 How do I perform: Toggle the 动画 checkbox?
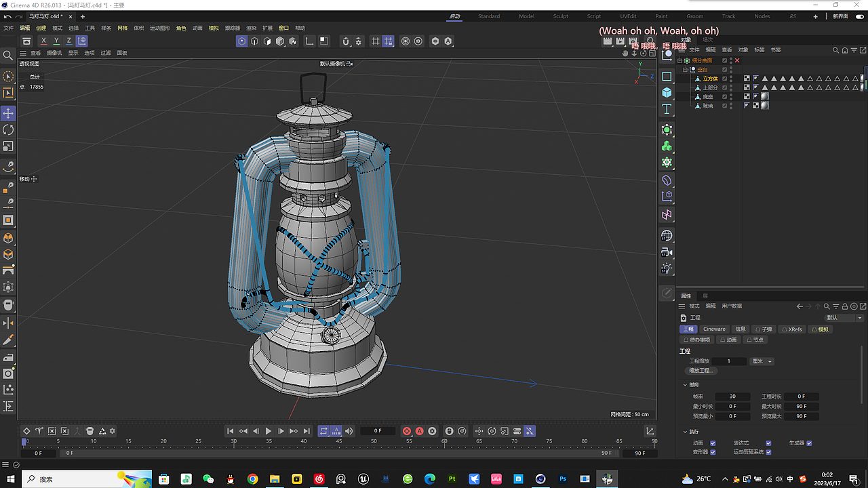[713, 443]
